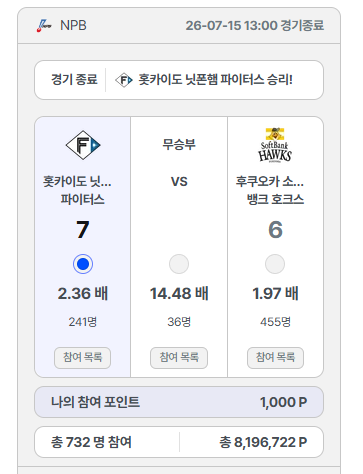Select the draw (무승부) radio button
The width and height of the screenshot is (363, 474).
(179, 264)
